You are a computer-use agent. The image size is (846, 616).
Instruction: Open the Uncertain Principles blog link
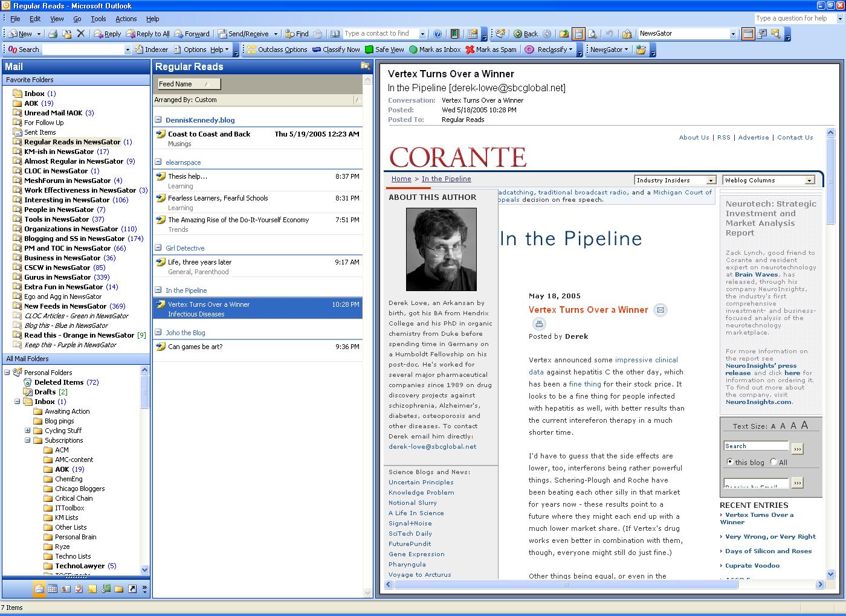(421, 482)
